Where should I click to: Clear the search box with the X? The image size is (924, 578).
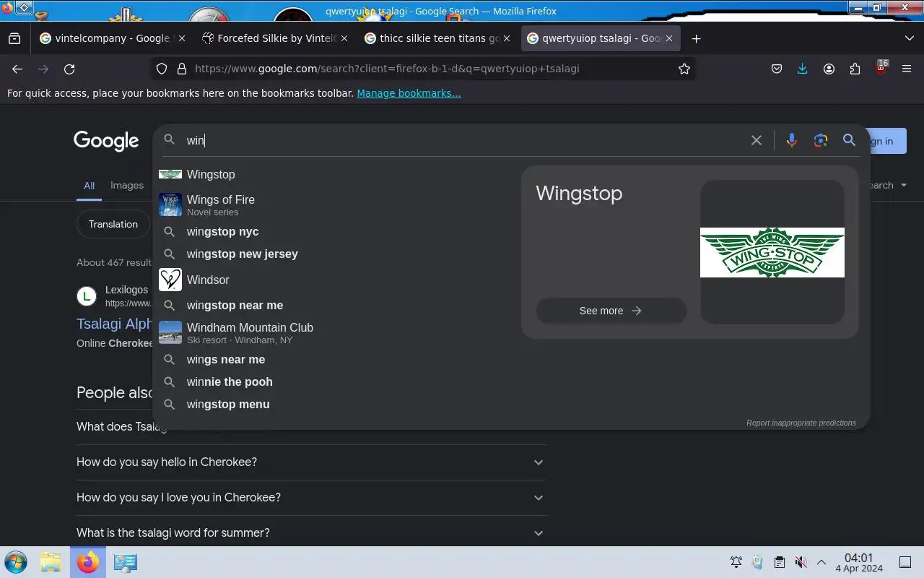pos(757,140)
